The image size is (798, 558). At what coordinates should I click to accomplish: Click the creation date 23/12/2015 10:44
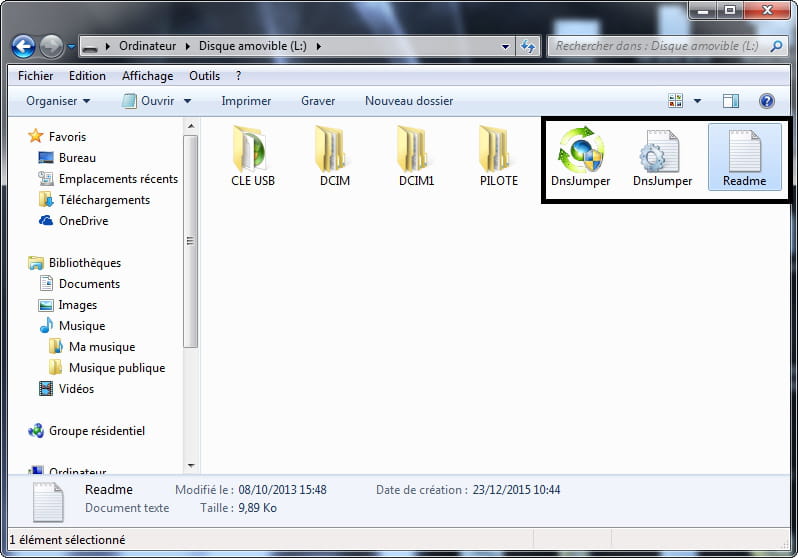[516, 490]
